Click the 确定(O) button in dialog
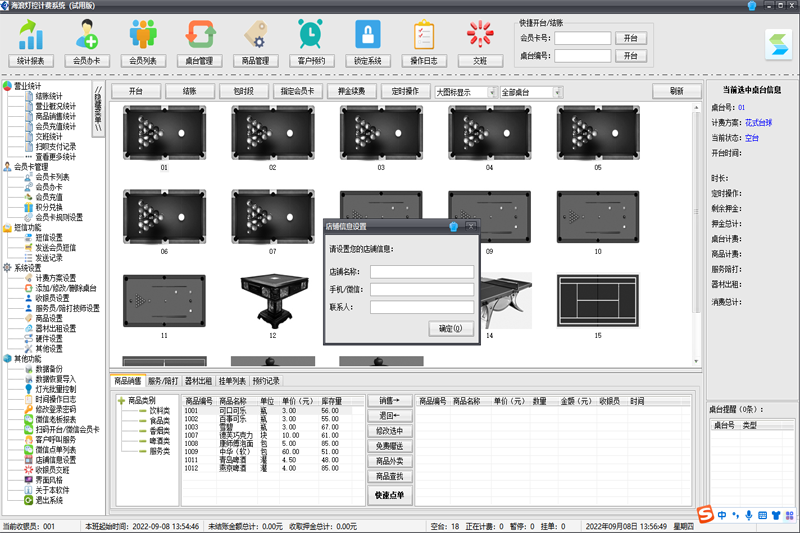This screenshot has width=800, height=533. tap(450, 328)
